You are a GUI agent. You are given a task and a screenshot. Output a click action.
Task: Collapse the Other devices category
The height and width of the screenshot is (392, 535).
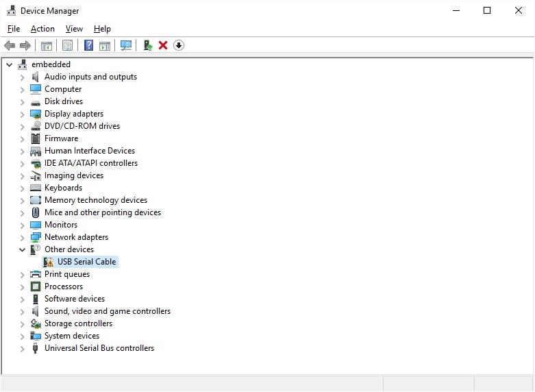tap(23, 249)
